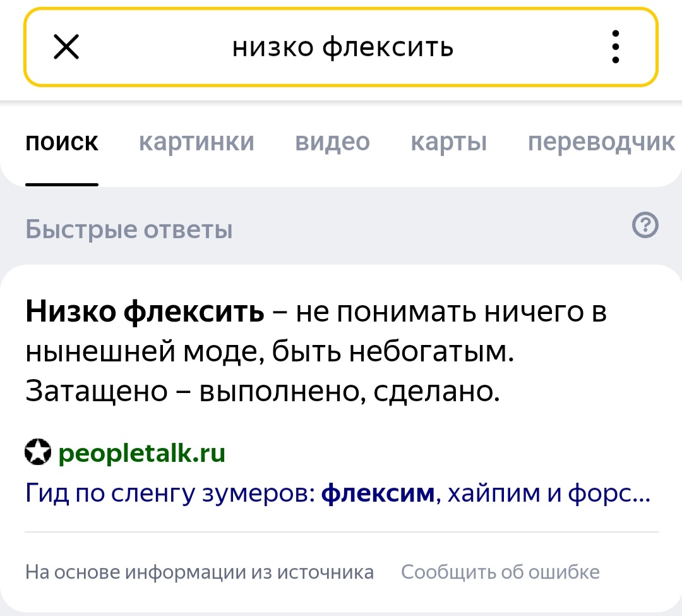The height and width of the screenshot is (616, 682).
Task: Switch to the 'видео' tab
Action: [x=332, y=142]
